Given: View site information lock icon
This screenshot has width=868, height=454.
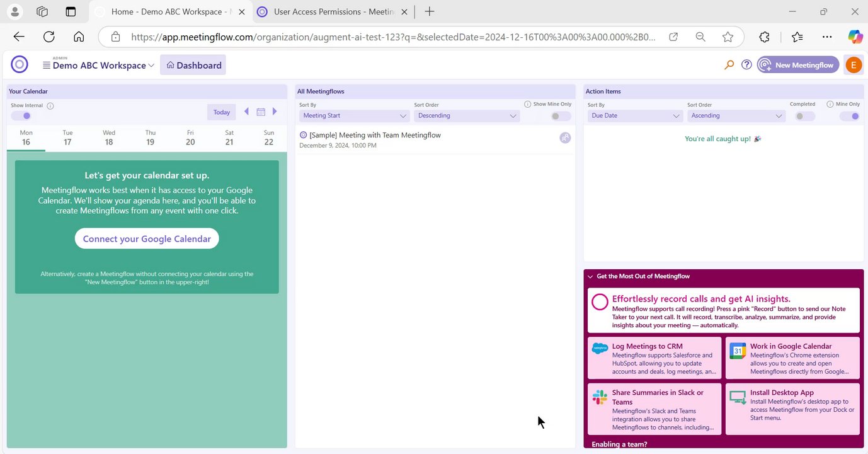Looking at the screenshot, I should point(115,37).
